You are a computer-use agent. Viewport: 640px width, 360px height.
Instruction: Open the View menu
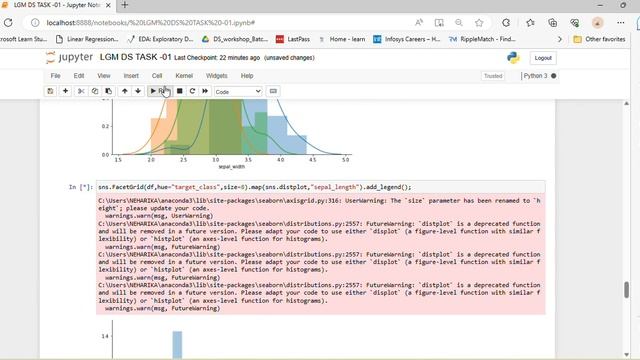click(104, 76)
